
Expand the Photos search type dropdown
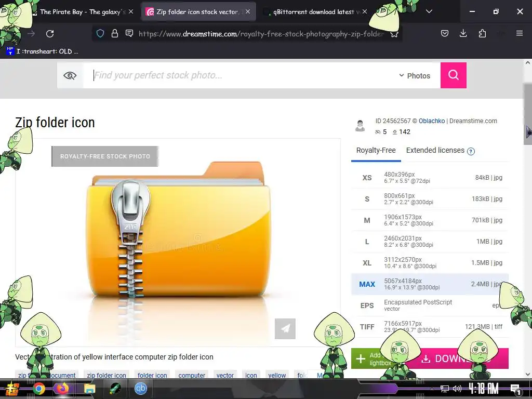pyautogui.click(x=415, y=76)
